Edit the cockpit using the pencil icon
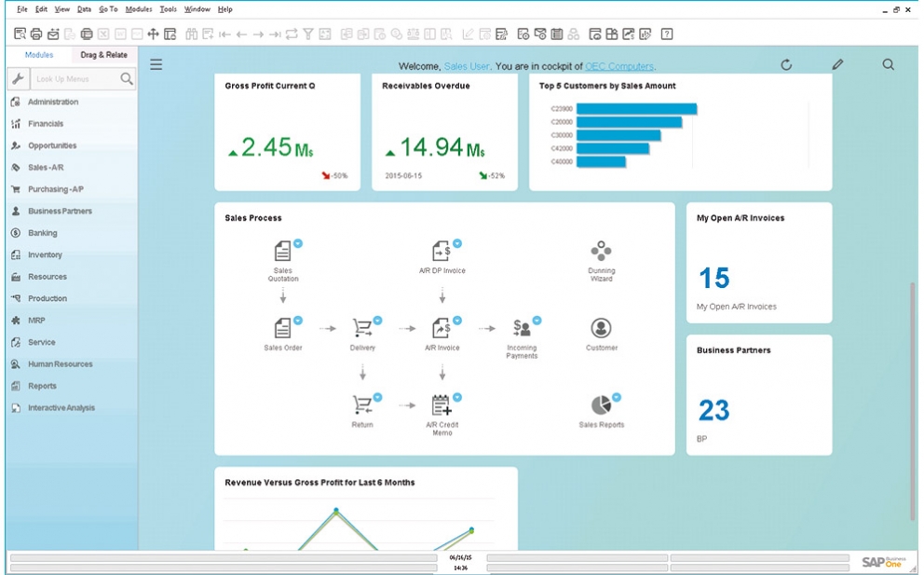This screenshot has height=575, width=924. pos(837,64)
